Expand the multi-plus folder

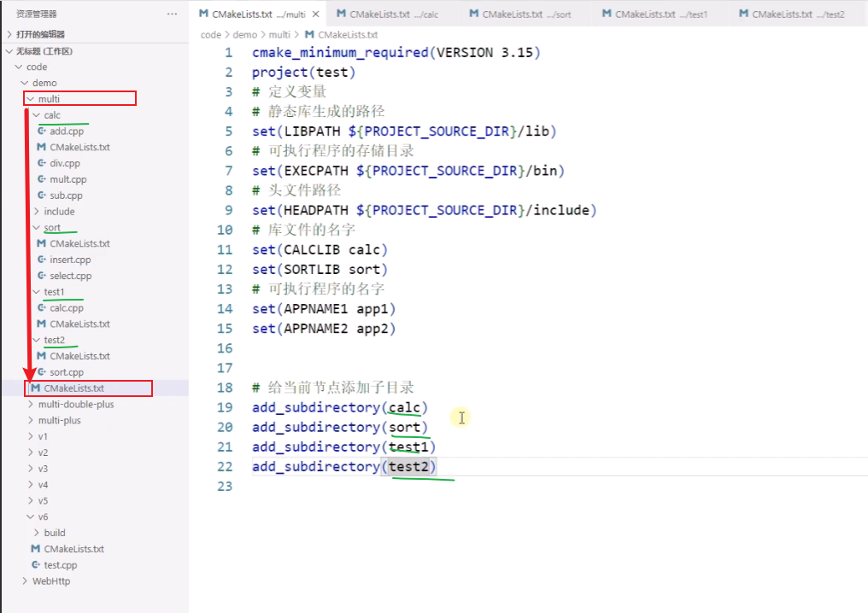[59, 420]
